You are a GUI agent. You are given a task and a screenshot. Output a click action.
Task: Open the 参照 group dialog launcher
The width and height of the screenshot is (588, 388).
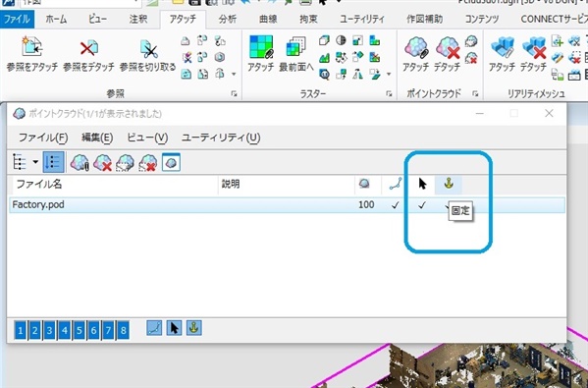(x=234, y=93)
